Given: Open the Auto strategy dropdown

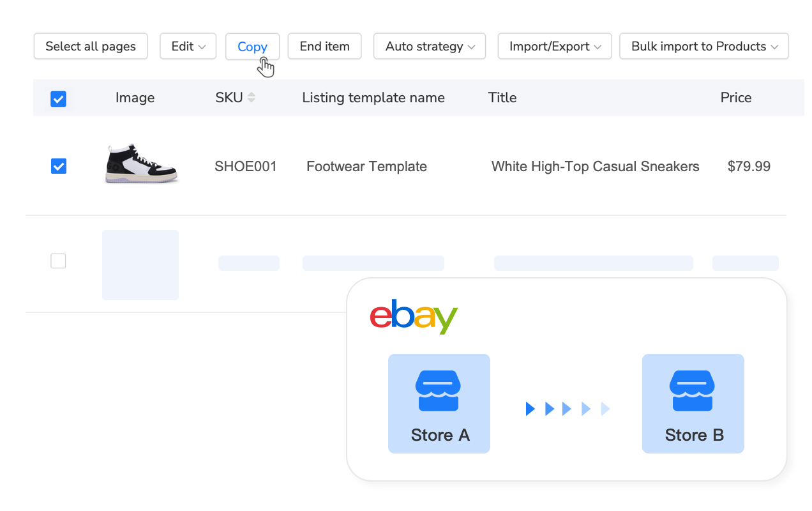Looking at the screenshot, I should pyautogui.click(x=429, y=46).
